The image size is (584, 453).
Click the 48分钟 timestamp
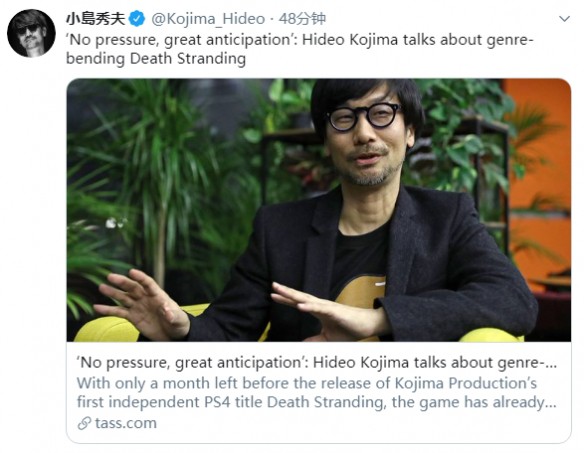coord(302,19)
